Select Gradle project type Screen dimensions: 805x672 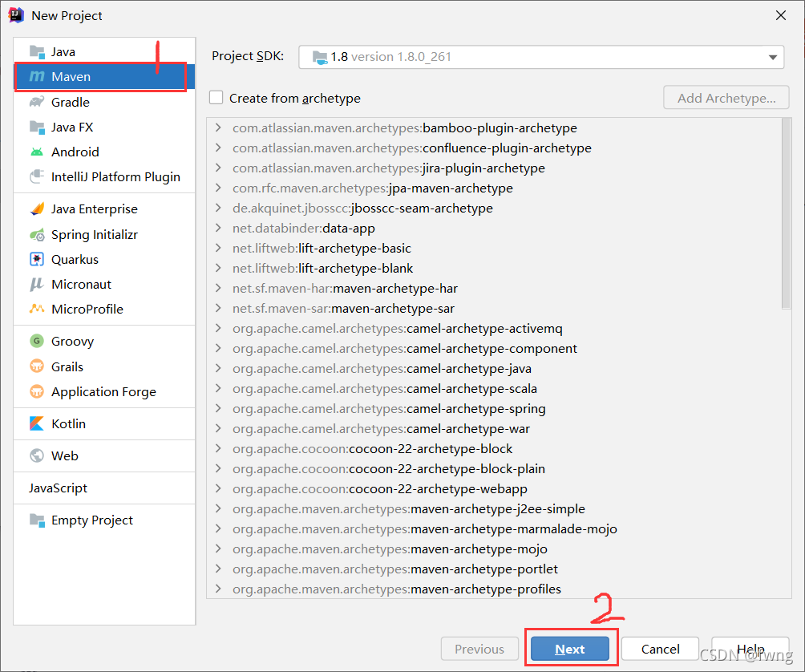[x=105, y=102]
